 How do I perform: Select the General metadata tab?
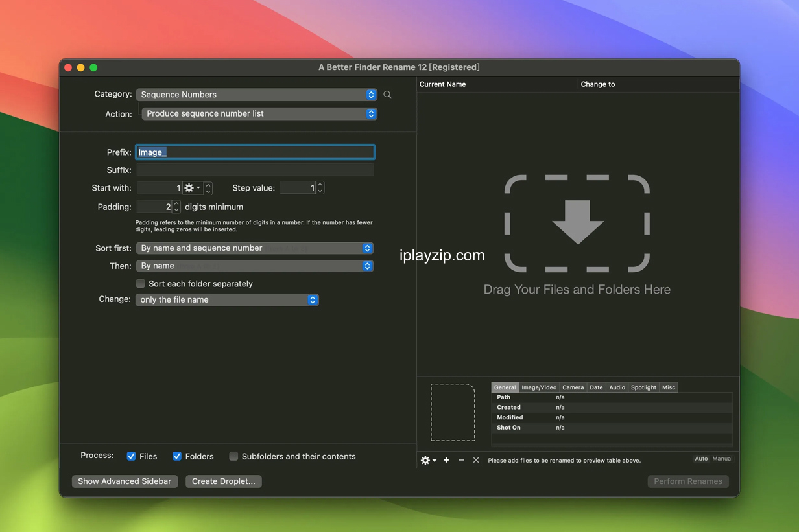coord(505,387)
